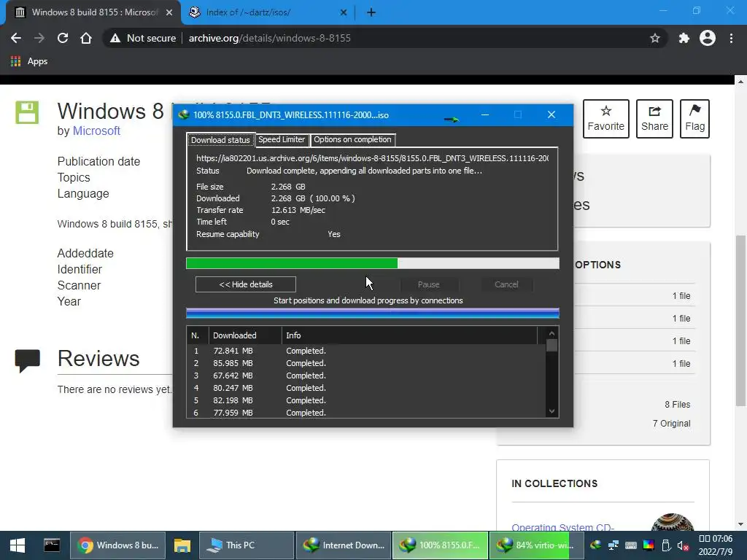Go forward in Chrome browser
The height and width of the screenshot is (560, 747).
(x=39, y=38)
